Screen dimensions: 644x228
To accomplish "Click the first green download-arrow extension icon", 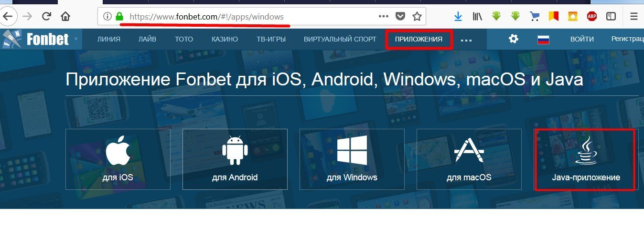I will pos(496,16).
